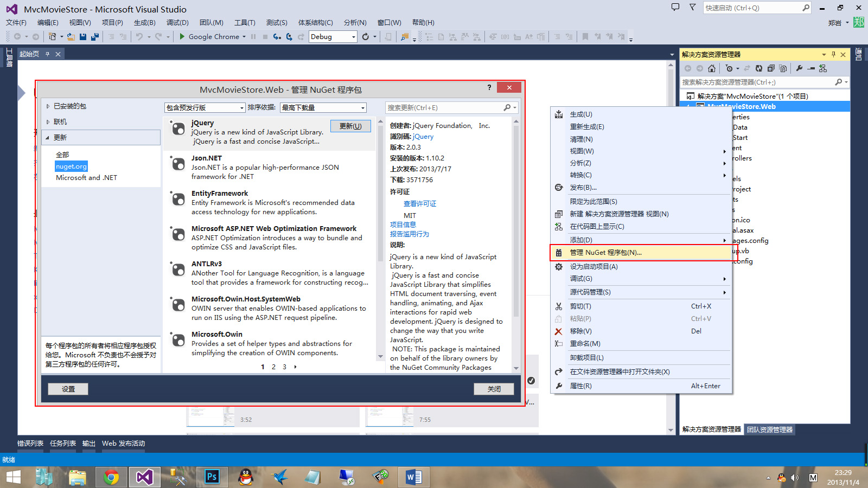Click the 设置 button in NuGet dialog

click(68, 389)
